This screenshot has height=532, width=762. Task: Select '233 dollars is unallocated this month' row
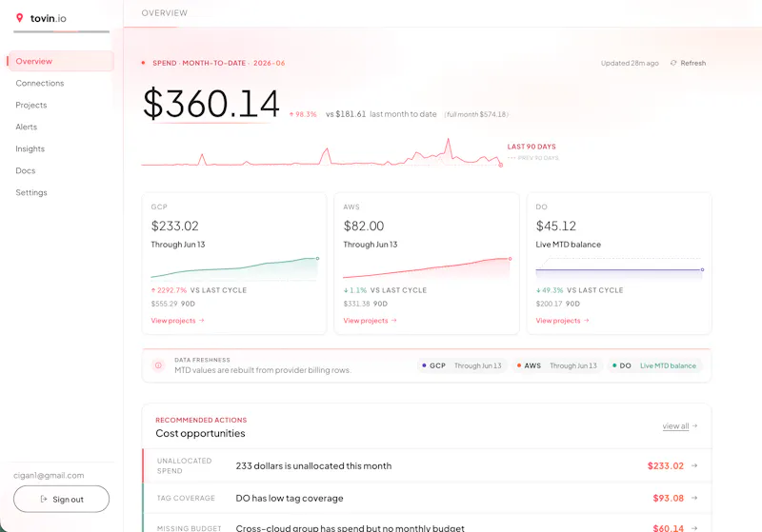[x=427, y=465]
